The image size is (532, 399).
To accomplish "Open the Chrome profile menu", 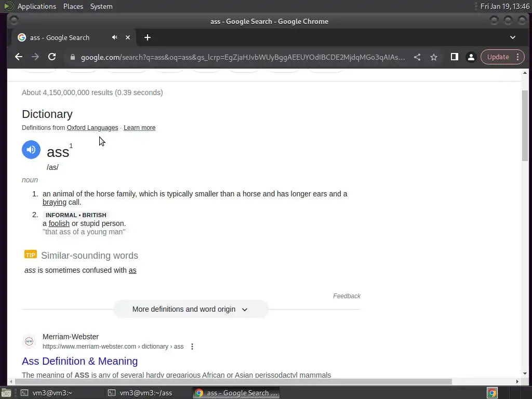I will coord(471,57).
